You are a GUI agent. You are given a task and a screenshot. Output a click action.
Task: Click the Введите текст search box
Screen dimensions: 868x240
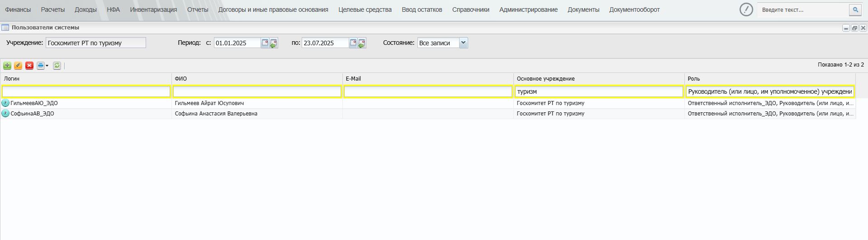[803, 10]
